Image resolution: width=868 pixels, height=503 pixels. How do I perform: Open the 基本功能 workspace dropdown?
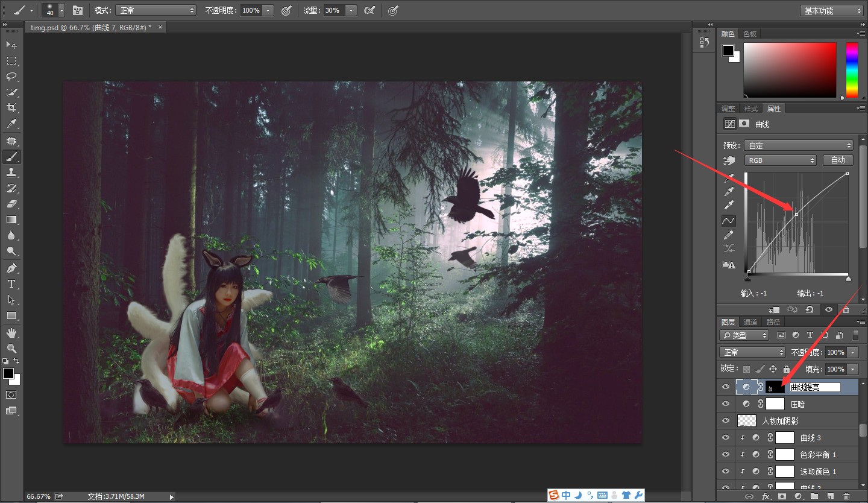pos(832,10)
